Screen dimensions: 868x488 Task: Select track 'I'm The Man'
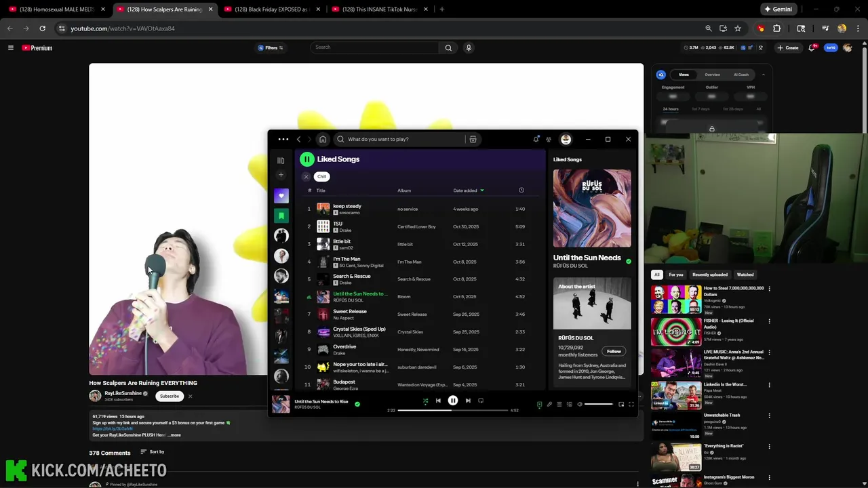point(347,259)
